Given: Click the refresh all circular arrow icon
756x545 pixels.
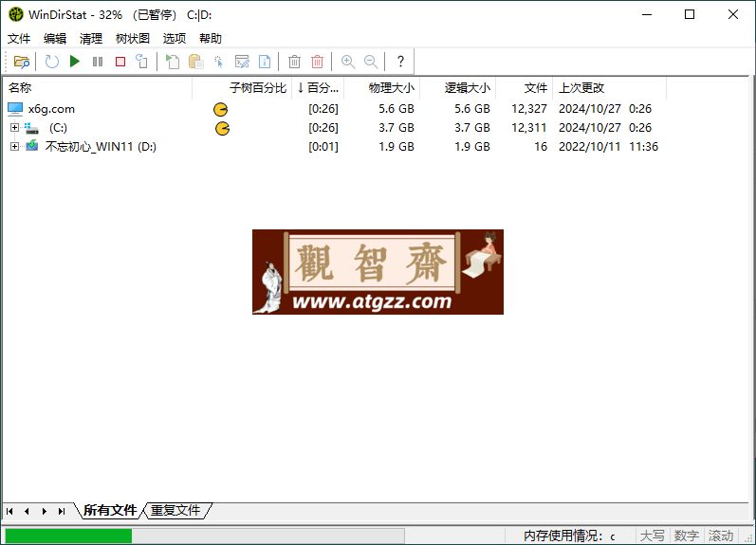Looking at the screenshot, I should [x=51, y=62].
